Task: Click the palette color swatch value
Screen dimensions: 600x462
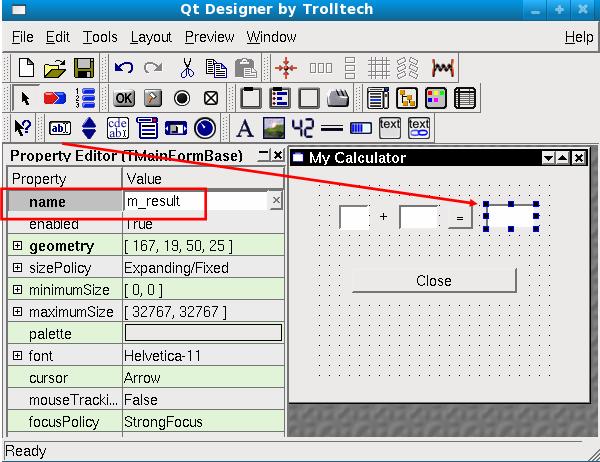Action: (x=203, y=334)
